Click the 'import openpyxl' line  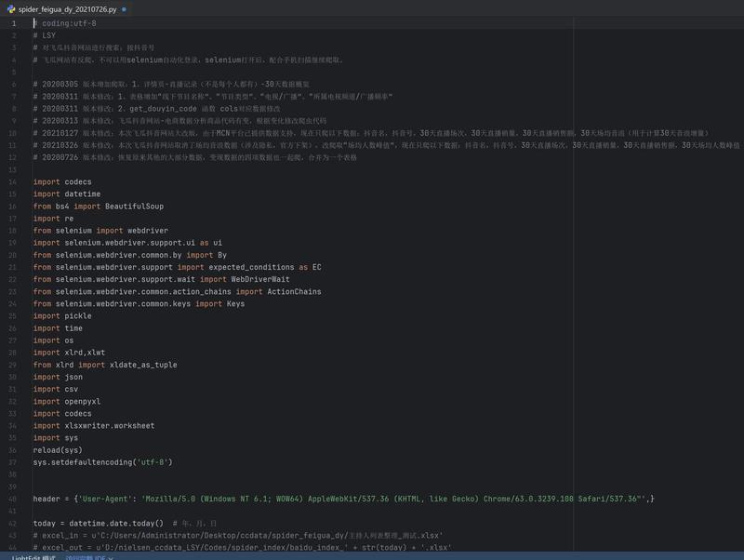67,402
